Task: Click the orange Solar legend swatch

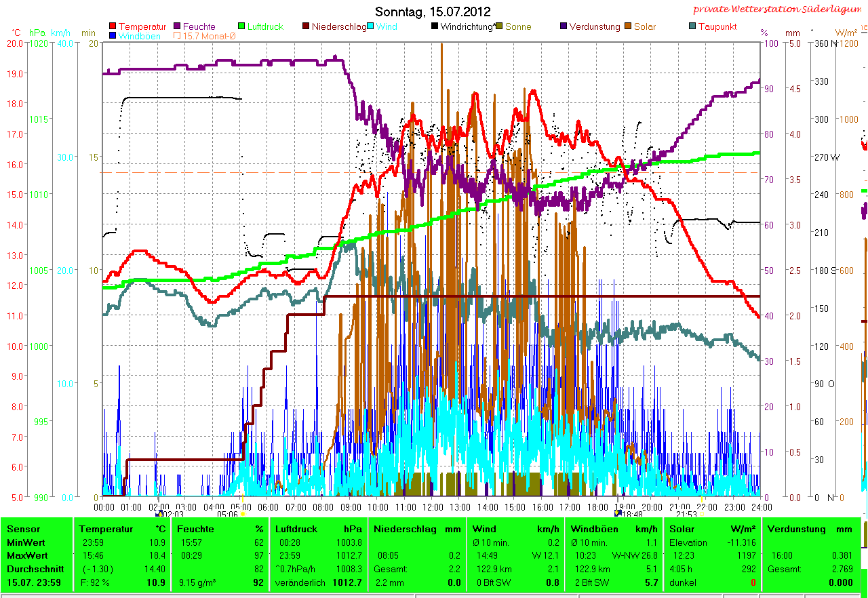Action: point(628,27)
